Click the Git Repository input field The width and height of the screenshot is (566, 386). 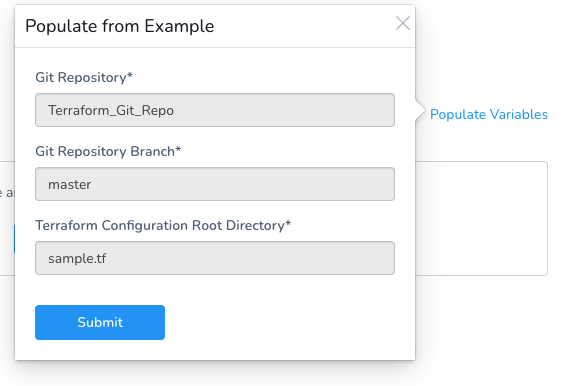pos(215,110)
